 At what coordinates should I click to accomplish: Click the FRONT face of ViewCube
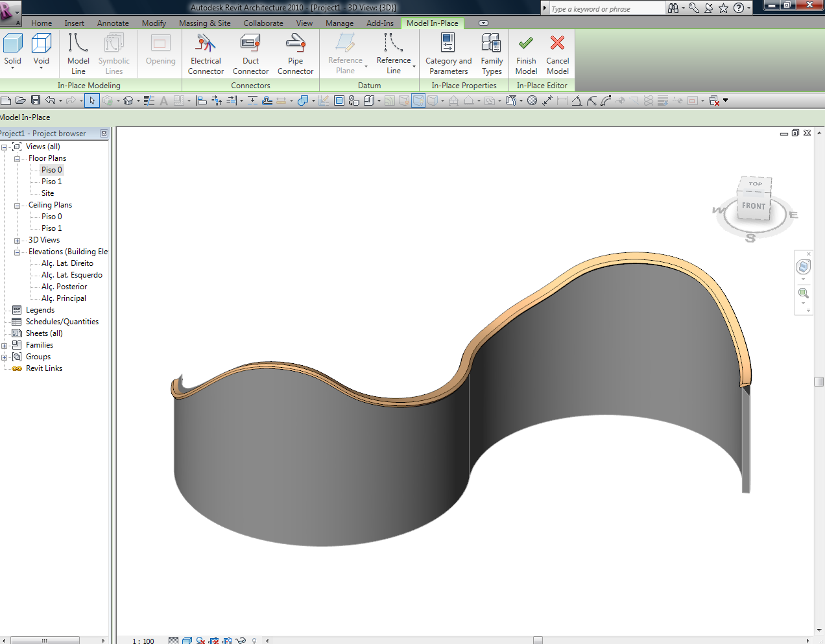coord(754,206)
